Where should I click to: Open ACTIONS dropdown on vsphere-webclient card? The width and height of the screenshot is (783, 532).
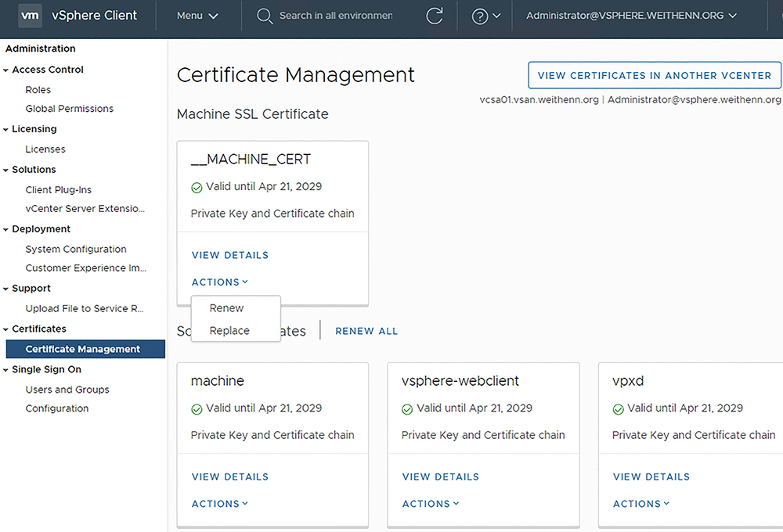(x=431, y=504)
